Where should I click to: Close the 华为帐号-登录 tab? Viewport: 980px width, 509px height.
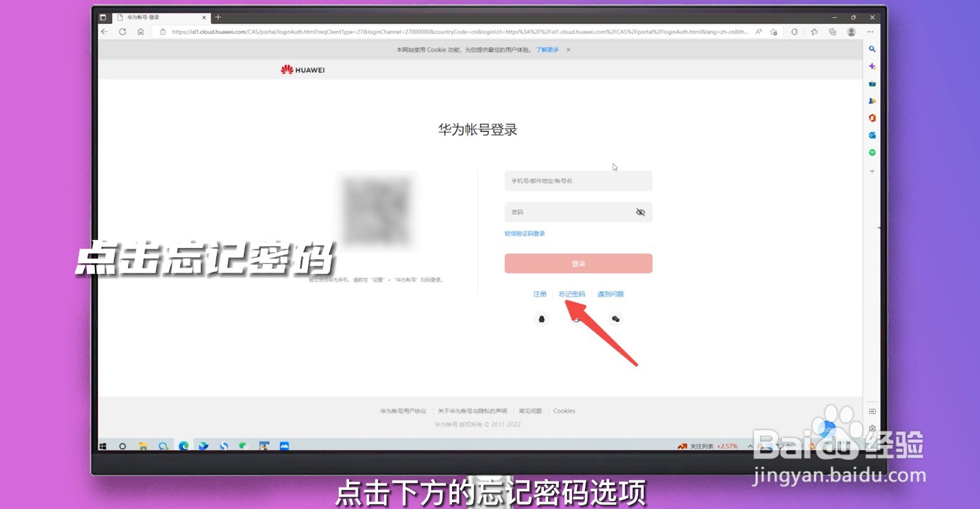(204, 18)
